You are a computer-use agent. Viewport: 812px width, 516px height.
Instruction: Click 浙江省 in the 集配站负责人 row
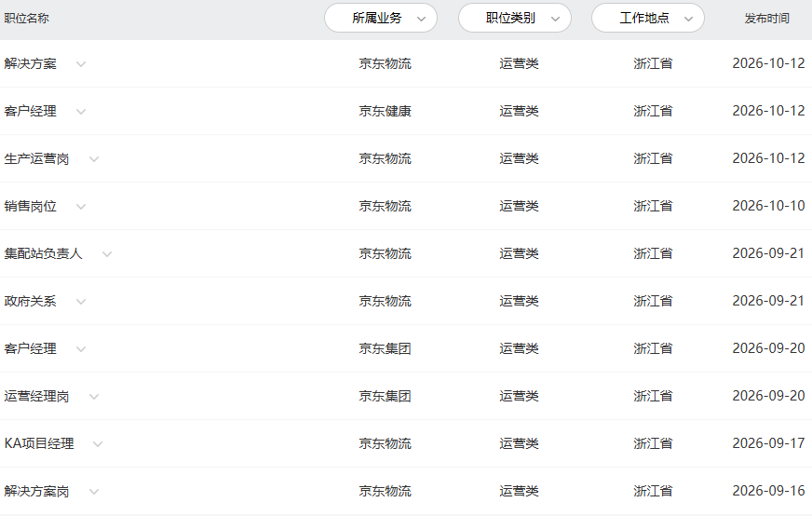(653, 253)
